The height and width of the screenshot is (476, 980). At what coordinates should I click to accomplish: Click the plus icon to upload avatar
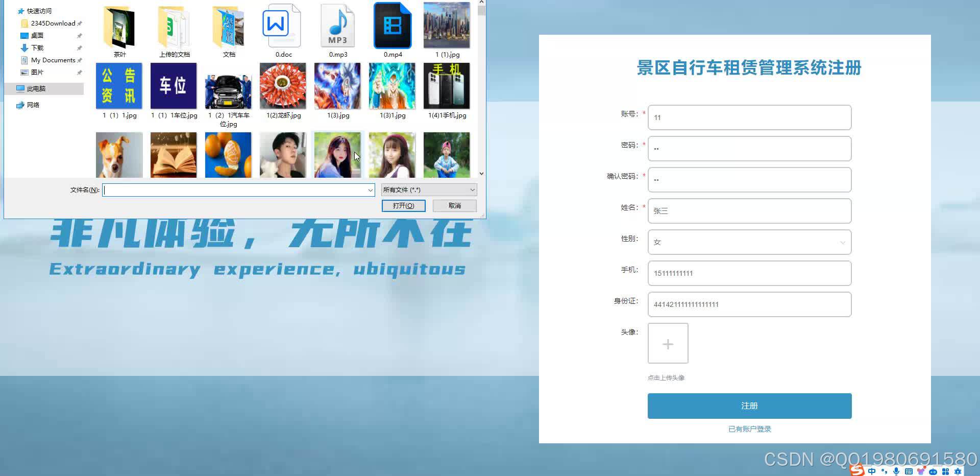tap(668, 344)
